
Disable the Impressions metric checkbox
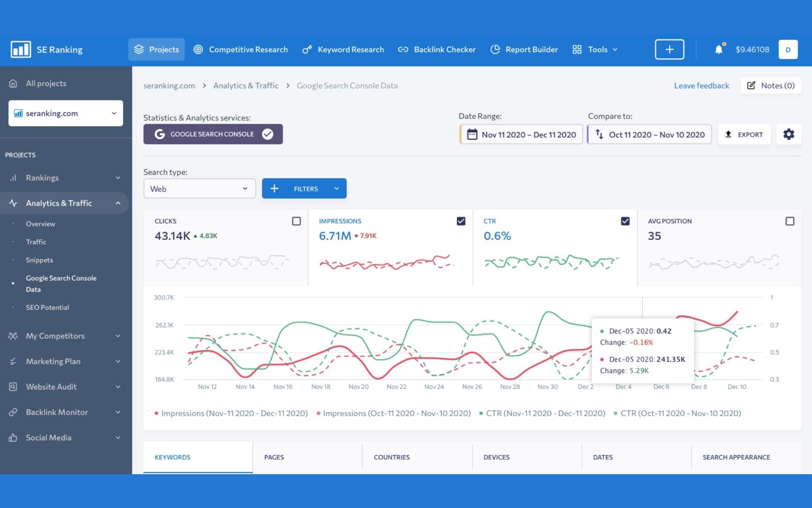[x=460, y=221]
